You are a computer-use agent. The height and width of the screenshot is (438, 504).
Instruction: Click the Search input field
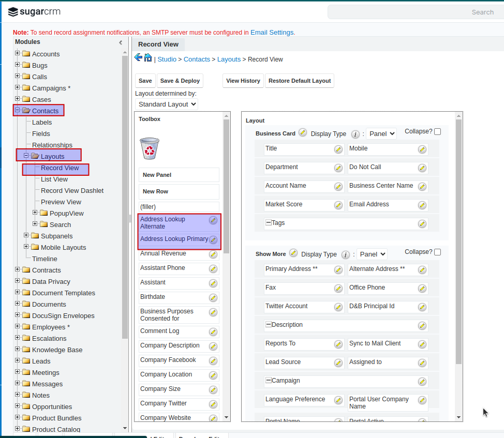tap(414, 12)
